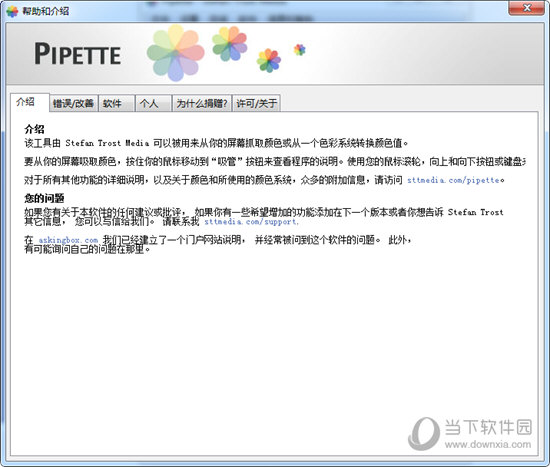Visit the sttmedia.com/support link
Image resolution: width=550 pixels, height=467 pixels.
251,222
